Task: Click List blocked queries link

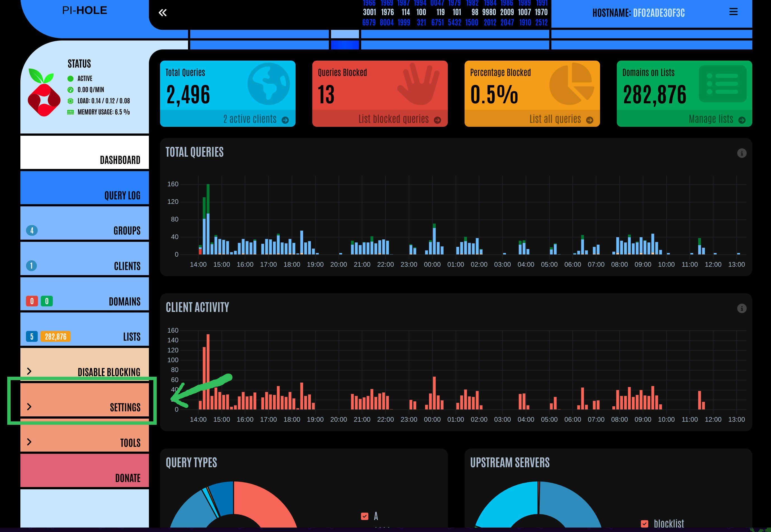Action: point(394,119)
